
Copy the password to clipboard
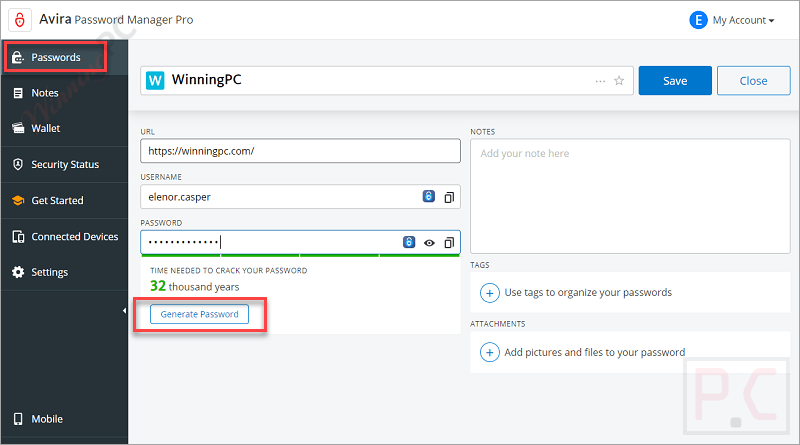(449, 243)
